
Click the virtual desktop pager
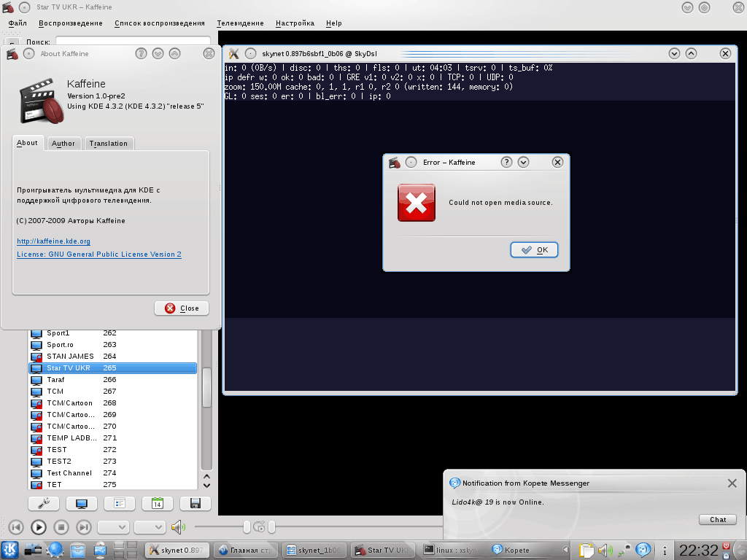click(125, 550)
